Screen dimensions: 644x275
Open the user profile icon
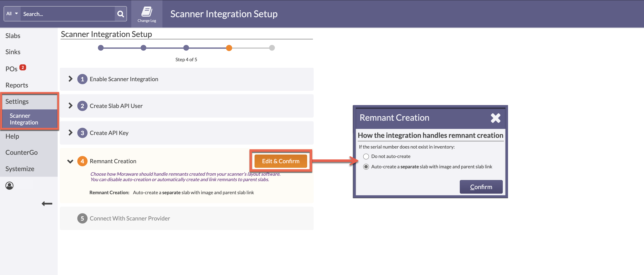pyautogui.click(x=9, y=186)
